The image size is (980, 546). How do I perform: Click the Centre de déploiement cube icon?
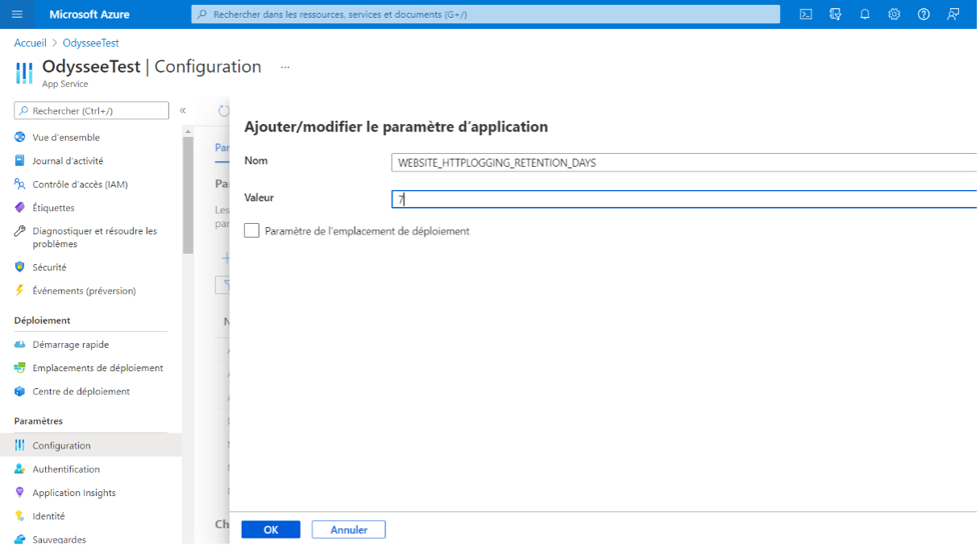(20, 391)
